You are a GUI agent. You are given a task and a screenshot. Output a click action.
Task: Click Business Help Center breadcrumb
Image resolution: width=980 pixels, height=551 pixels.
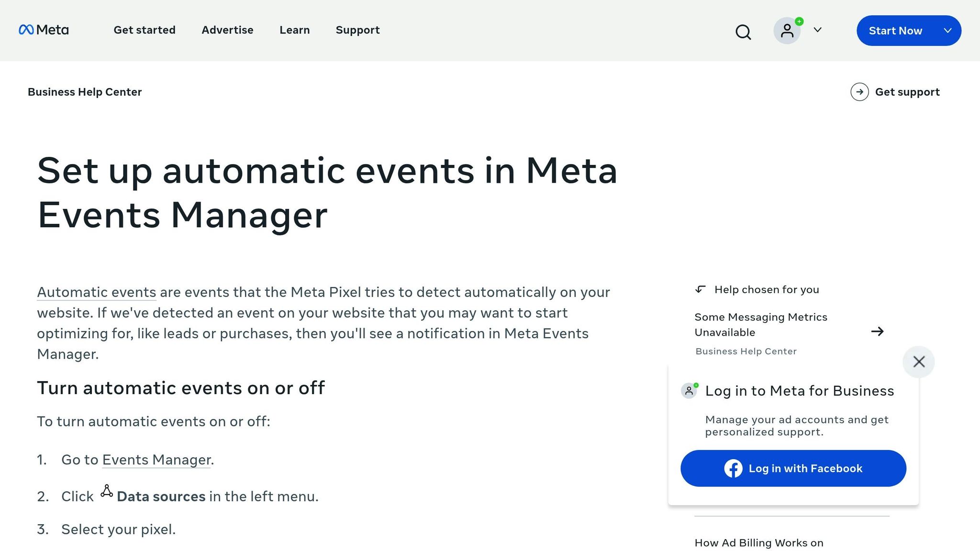pyautogui.click(x=85, y=92)
